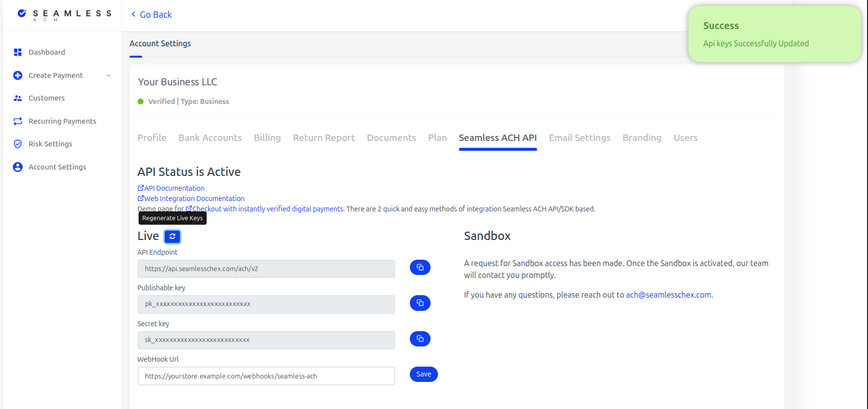Select the Seamless ACH API tab
This screenshot has height=409, width=868.
(498, 138)
